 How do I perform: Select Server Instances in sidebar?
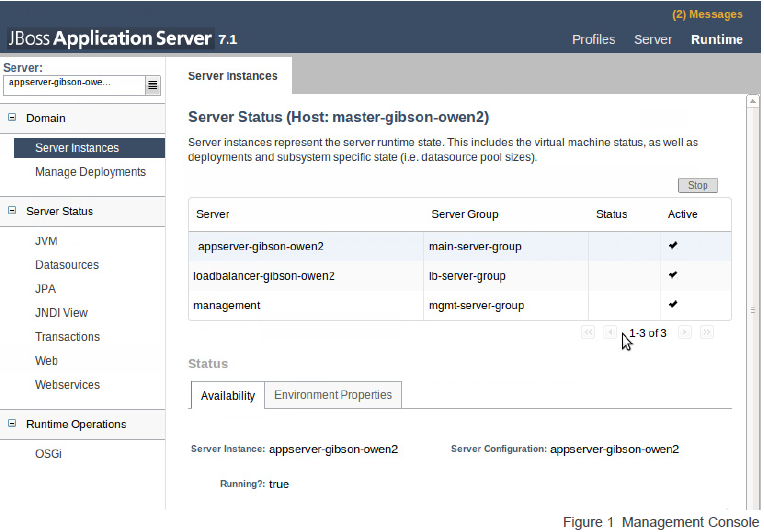click(89, 148)
